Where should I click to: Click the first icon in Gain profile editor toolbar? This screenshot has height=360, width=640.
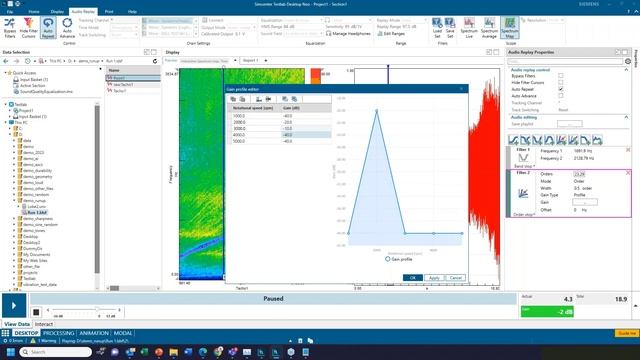[233, 99]
